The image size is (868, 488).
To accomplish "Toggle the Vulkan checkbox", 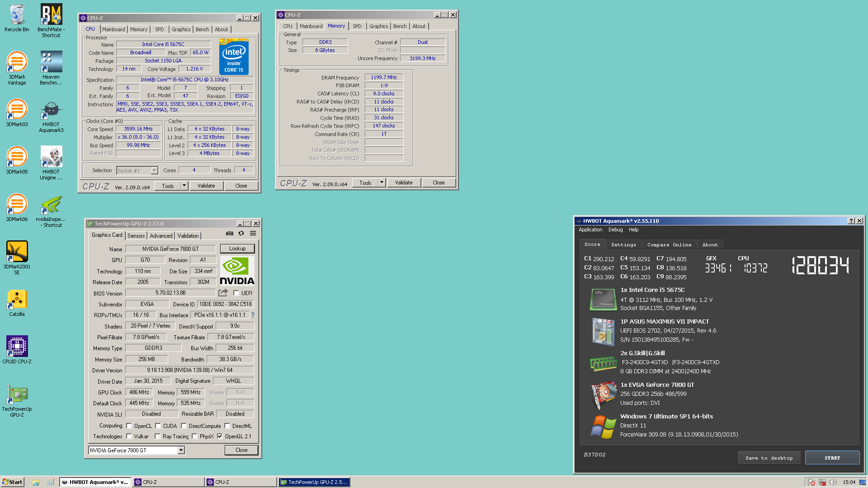I will tap(129, 436).
